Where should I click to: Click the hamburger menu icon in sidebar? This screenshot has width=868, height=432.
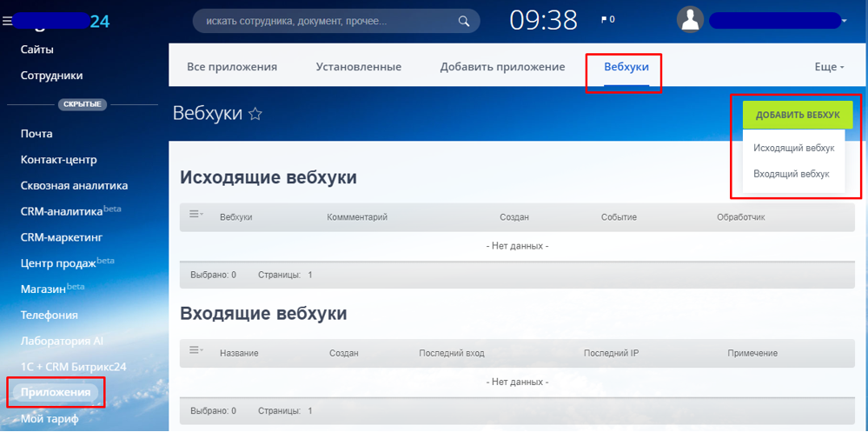point(8,21)
